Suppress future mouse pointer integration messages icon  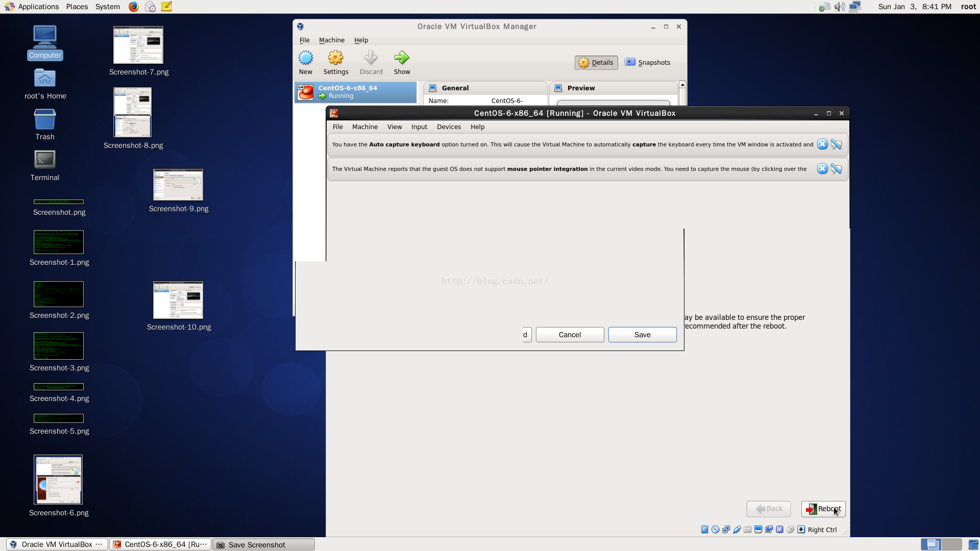(x=836, y=169)
